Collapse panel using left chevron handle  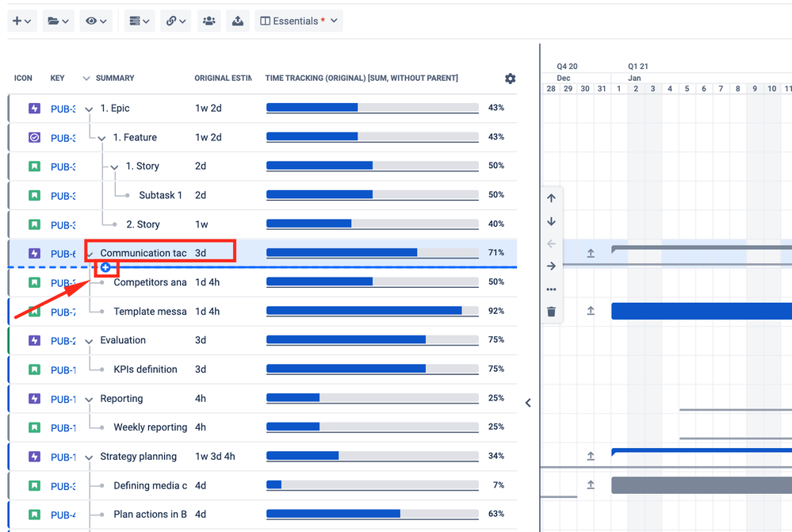coord(528,403)
